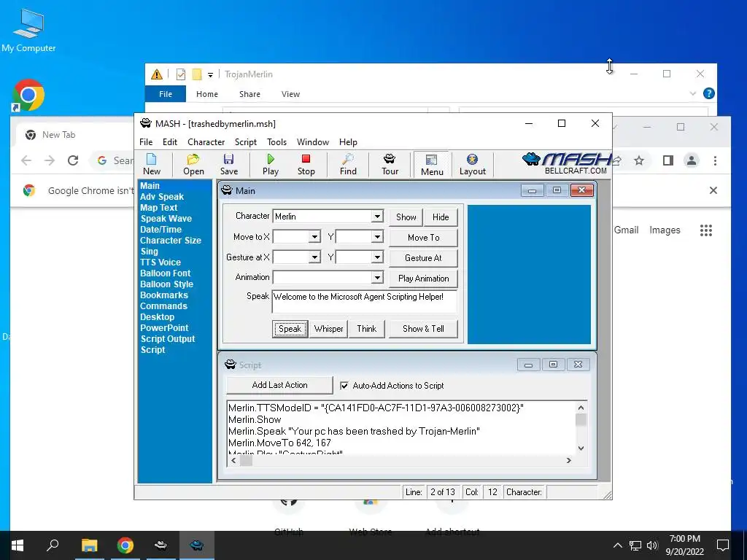Screen dimensions: 747x560
Task: Click the Whisper button
Action: coord(328,329)
